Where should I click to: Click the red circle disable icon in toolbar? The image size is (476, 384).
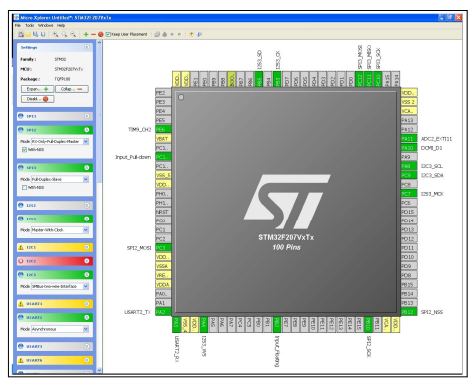point(101,34)
